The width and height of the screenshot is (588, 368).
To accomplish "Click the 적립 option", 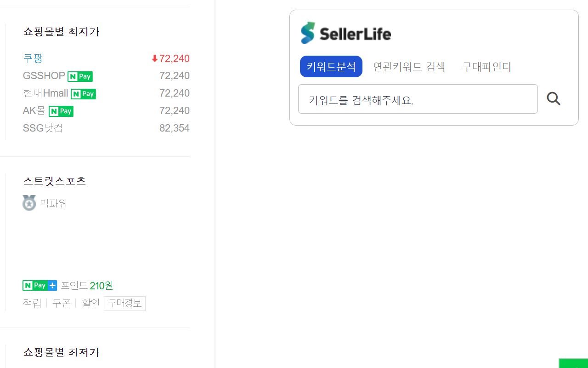I will coord(32,303).
